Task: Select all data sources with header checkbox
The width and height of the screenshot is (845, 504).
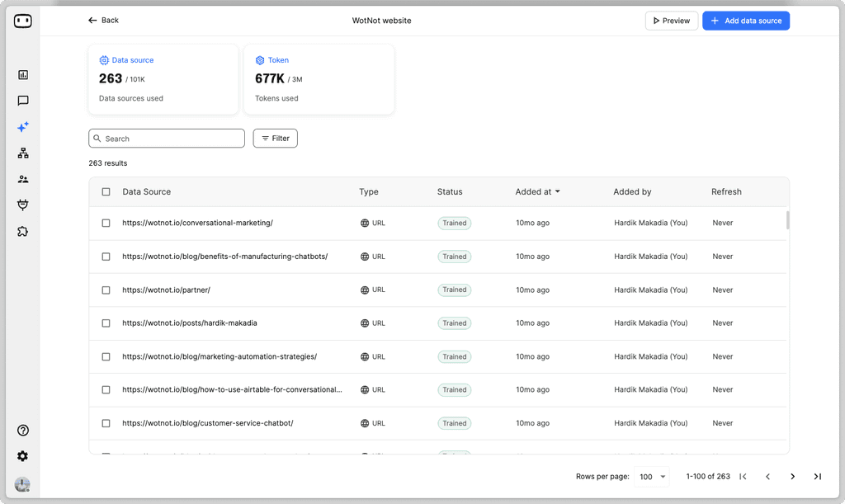Action: (x=106, y=191)
